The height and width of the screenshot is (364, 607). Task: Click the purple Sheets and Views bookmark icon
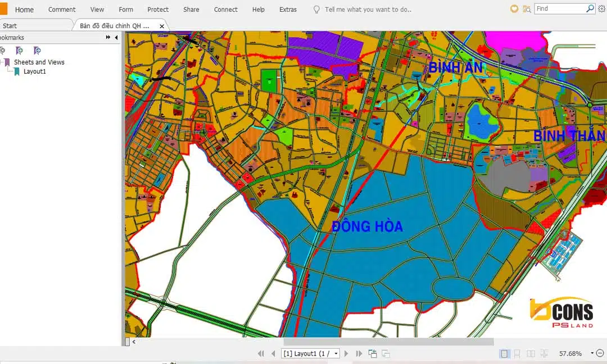click(7, 62)
